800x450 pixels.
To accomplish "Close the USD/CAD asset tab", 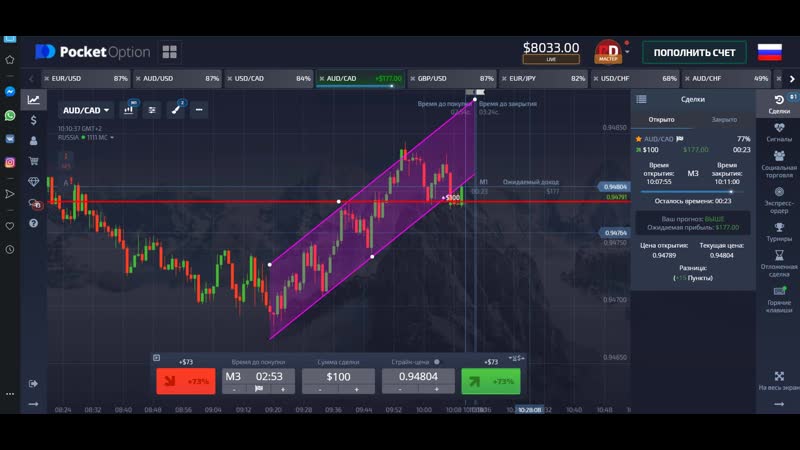I will 230,78.
